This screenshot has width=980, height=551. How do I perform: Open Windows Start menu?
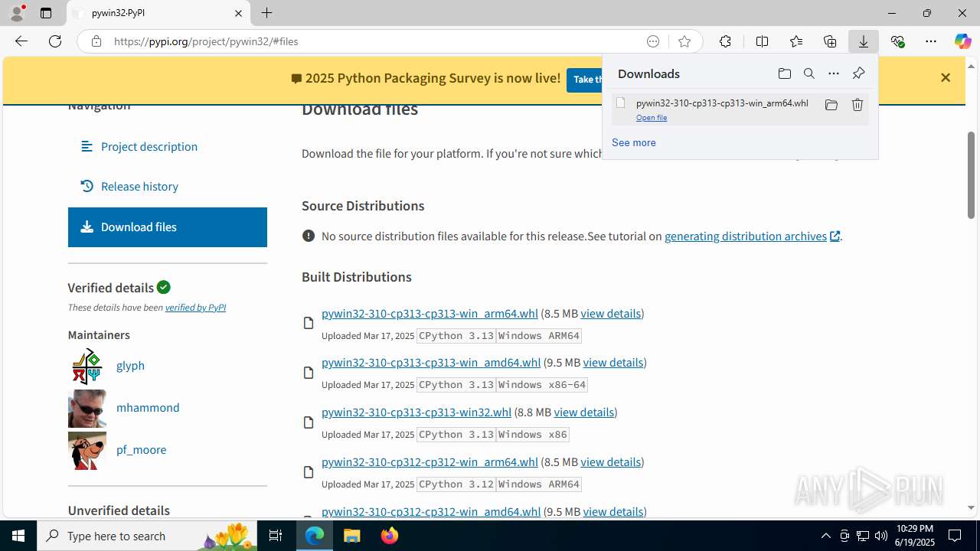[18, 536]
